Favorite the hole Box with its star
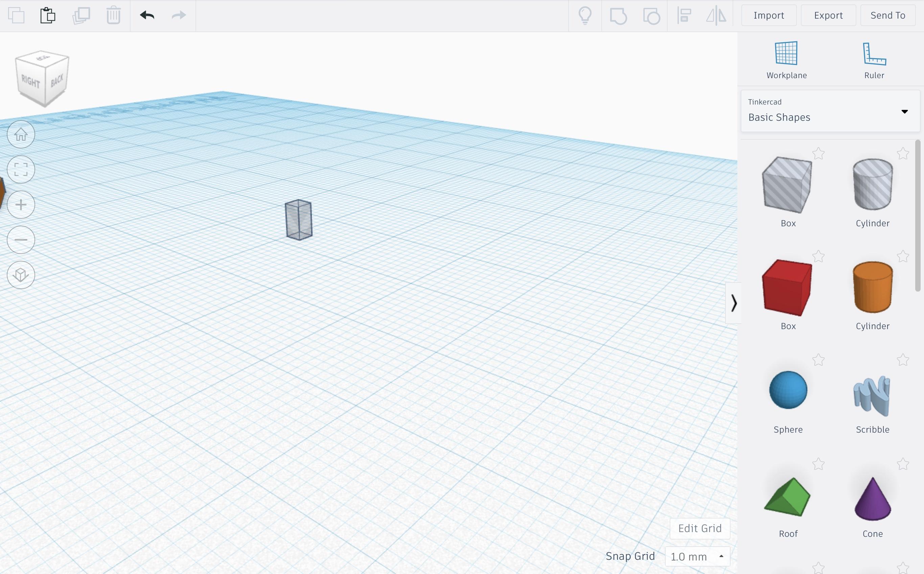924x574 pixels. point(818,154)
